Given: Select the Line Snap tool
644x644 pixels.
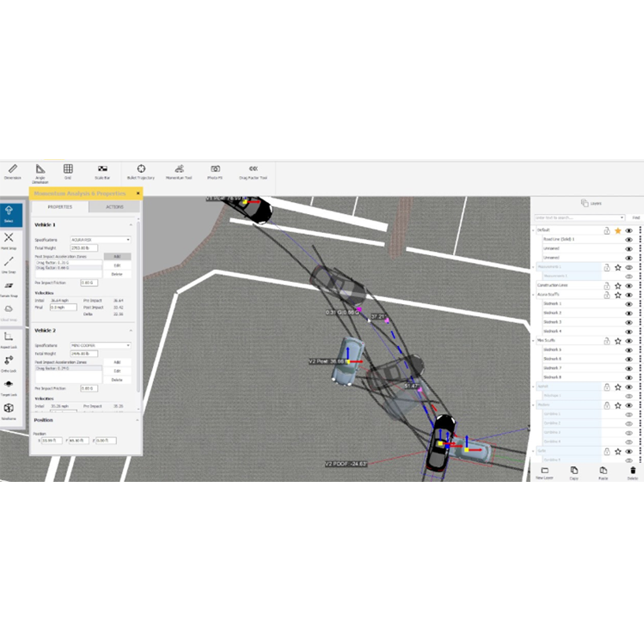Looking at the screenshot, I should [x=9, y=264].
